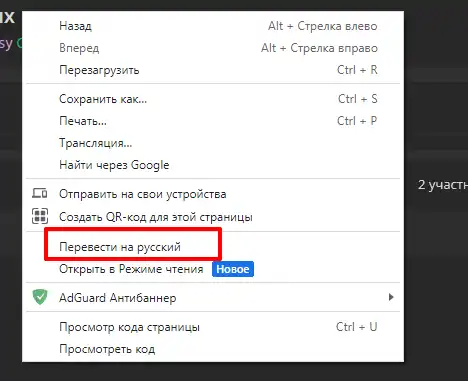Viewport: 468px width, 381px height.
Task: Select Отправить на свои устройства
Action: point(213,194)
